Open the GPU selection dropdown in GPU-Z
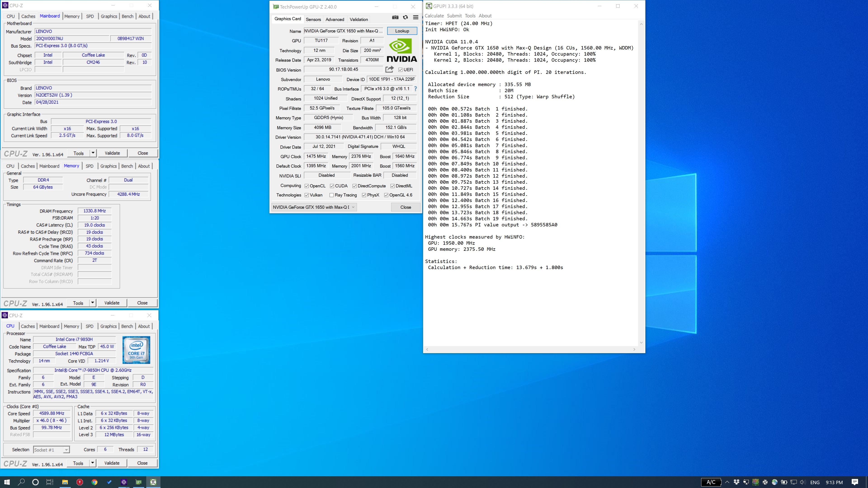 pos(314,207)
